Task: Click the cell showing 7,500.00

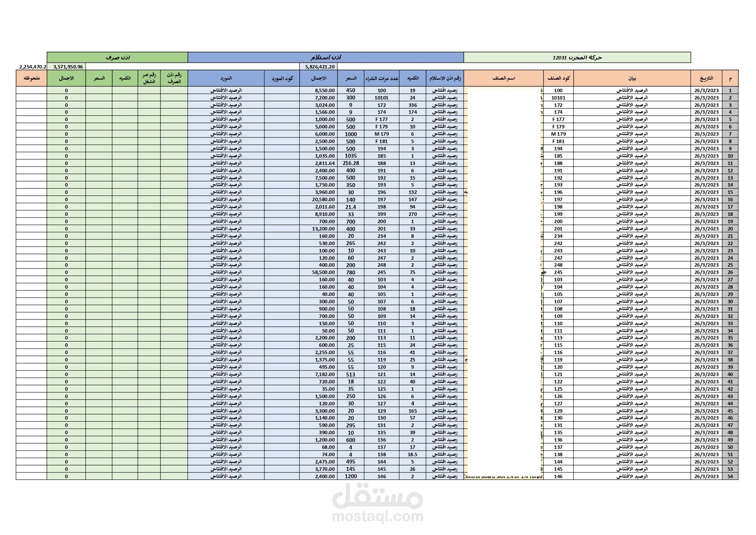Action: pyautogui.click(x=319, y=177)
